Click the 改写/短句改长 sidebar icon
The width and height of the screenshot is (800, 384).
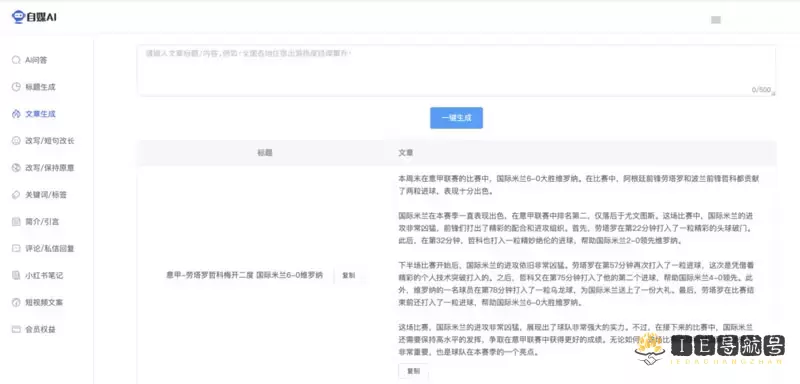(x=16, y=141)
